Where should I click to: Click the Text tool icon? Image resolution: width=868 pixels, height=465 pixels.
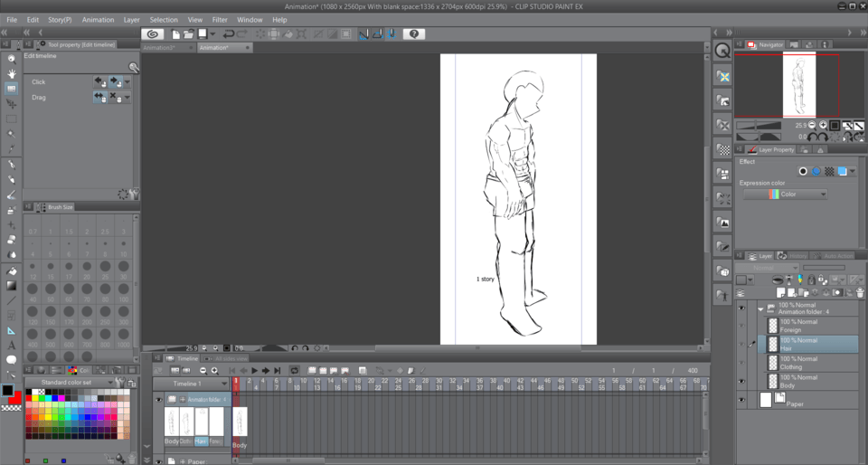click(x=12, y=346)
